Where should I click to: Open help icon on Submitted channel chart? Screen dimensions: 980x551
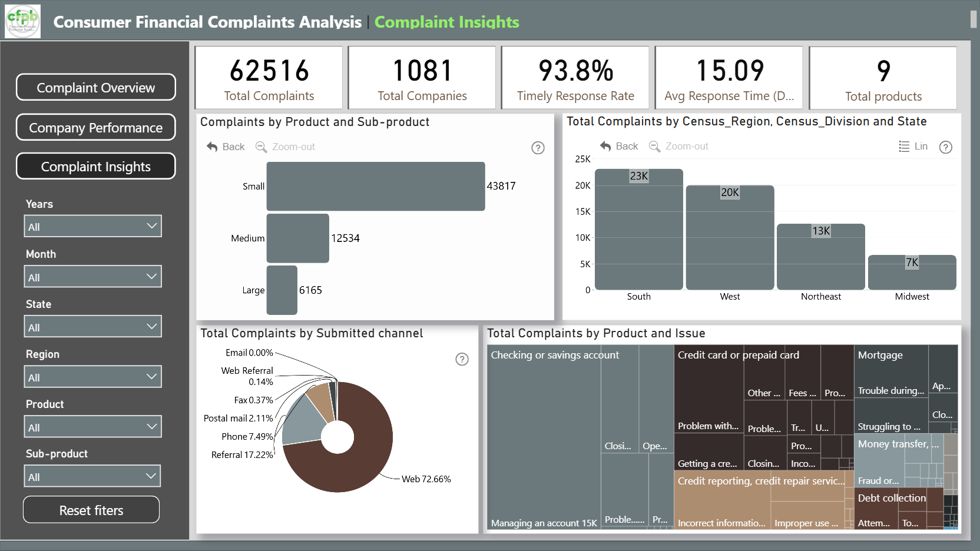(x=462, y=359)
